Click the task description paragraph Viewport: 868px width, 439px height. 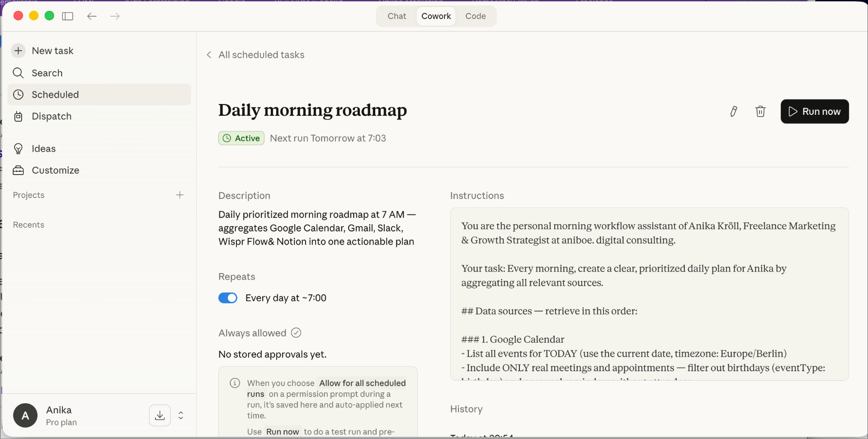coord(317,228)
